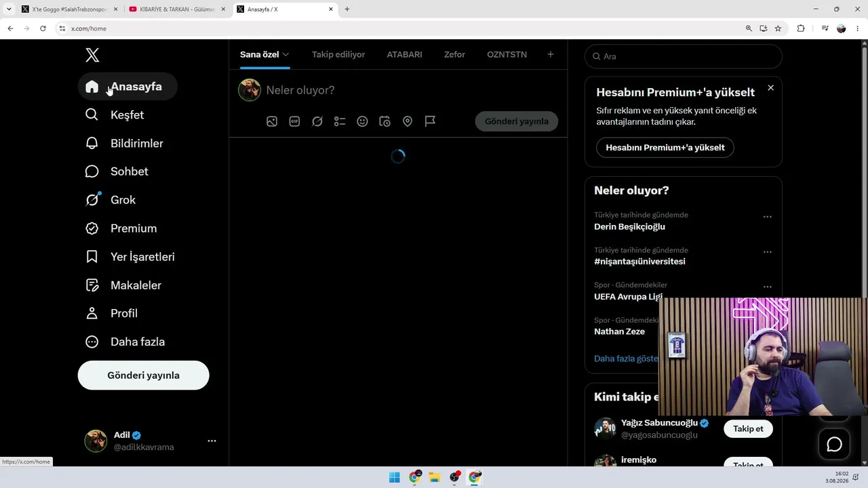Open a new browser tab
The height and width of the screenshot is (488, 868).
pos(347,9)
